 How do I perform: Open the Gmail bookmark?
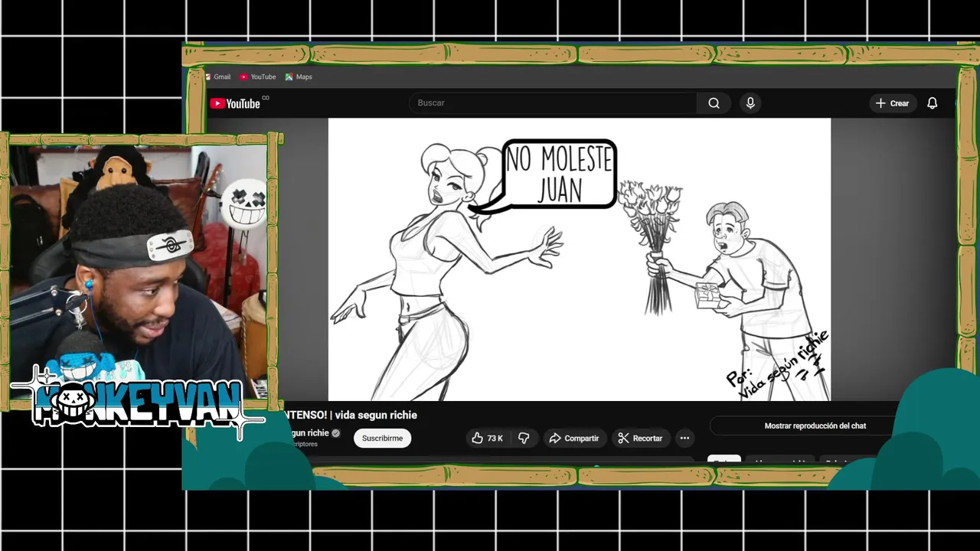click(218, 77)
